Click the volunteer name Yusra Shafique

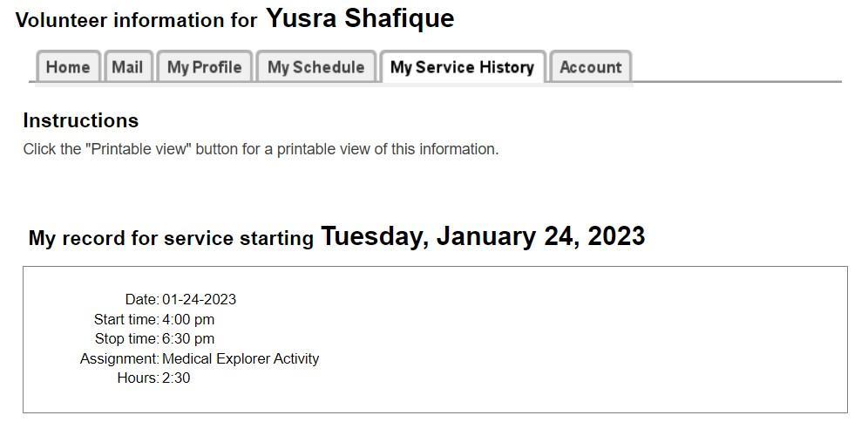(360, 18)
